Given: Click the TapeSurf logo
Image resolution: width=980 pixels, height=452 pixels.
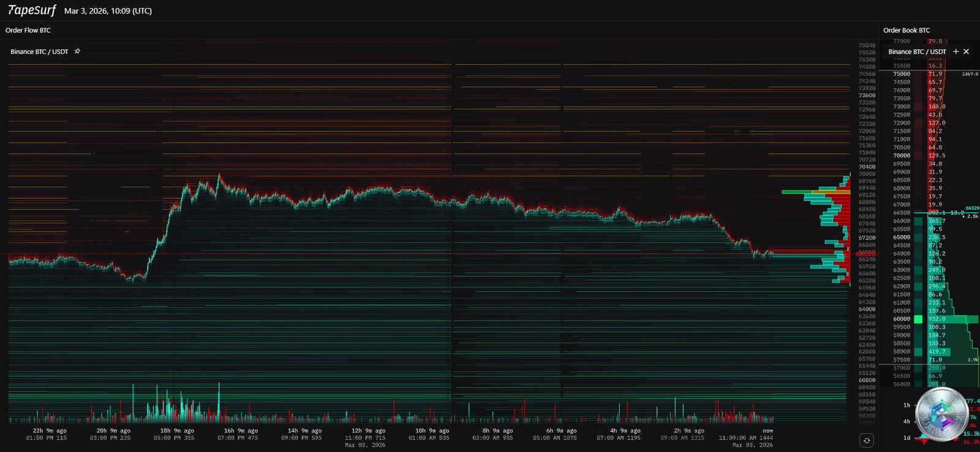Looking at the screenshot, I should click(32, 10).
